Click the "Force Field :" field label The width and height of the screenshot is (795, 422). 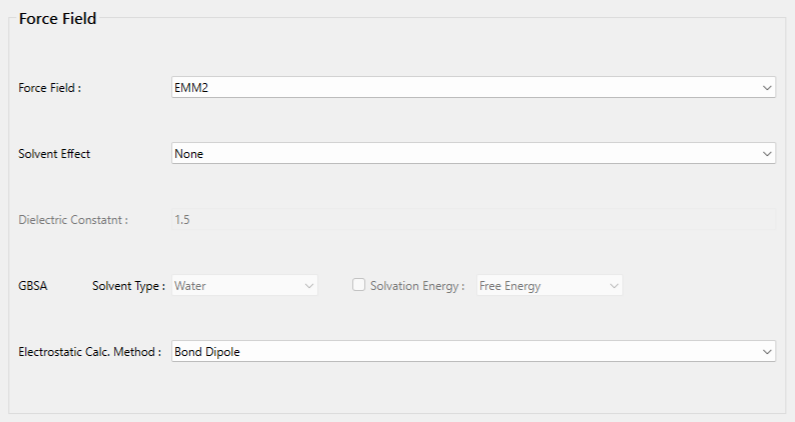(x=50, y=88)
